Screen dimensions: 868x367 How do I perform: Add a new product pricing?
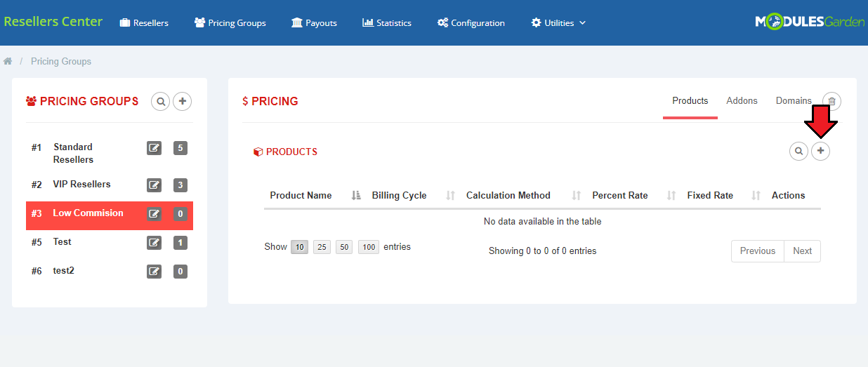pos(820,151)
